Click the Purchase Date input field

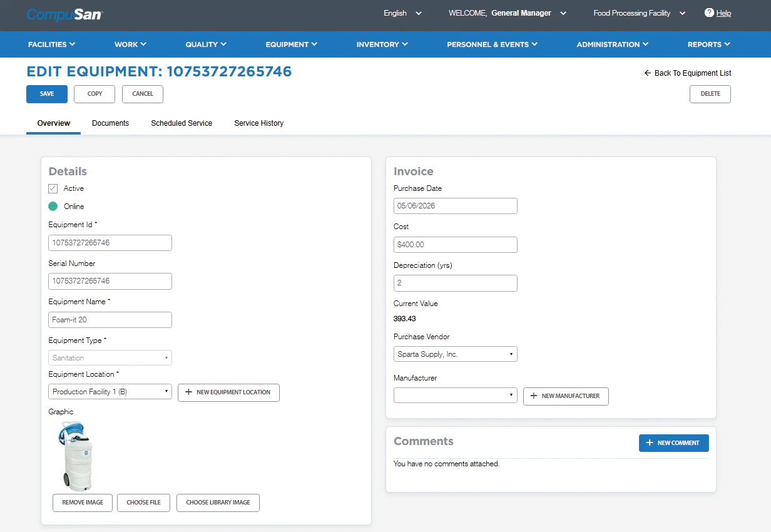(456, 206)
